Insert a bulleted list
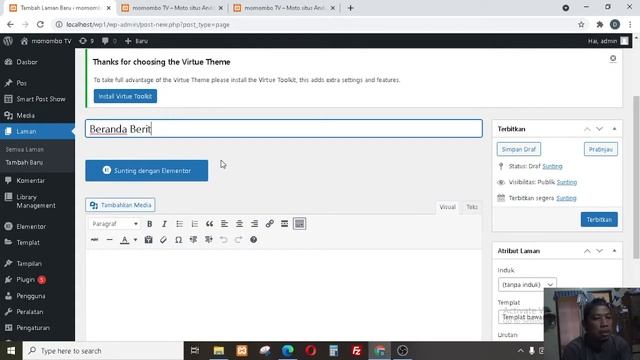640x360 pixels. [179, 224]
